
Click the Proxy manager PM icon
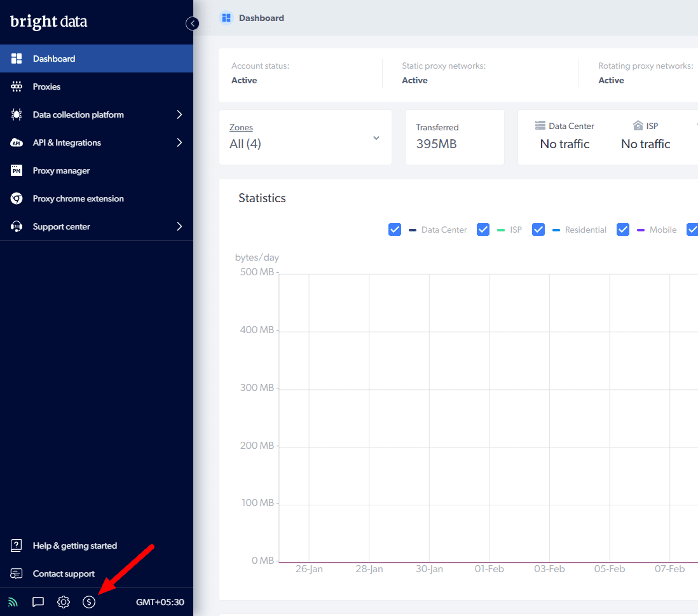17,170
